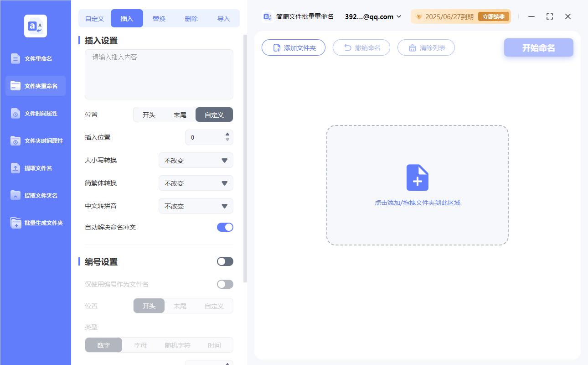Image resolution: width=588 pixels, height=365 pixels.
Task: Select the 文件夹时间属性 sidebar icon
Action: click(15, 141)
